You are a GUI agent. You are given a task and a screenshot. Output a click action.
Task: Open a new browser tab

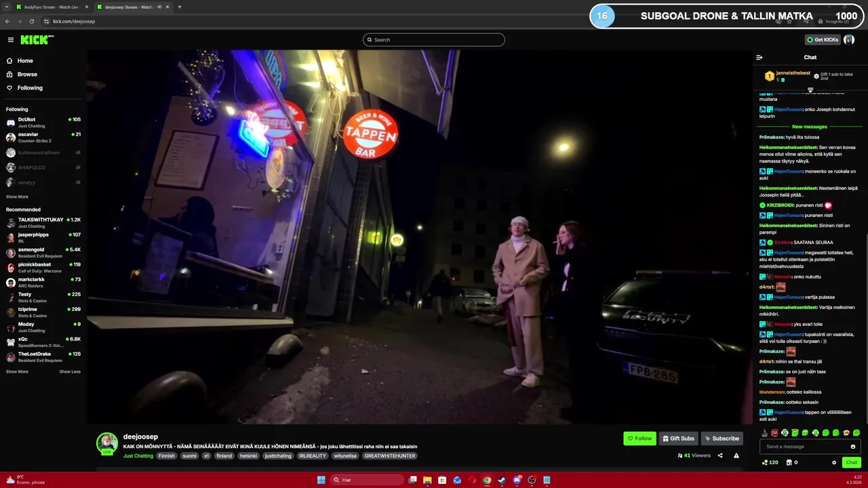click(180, 7)
